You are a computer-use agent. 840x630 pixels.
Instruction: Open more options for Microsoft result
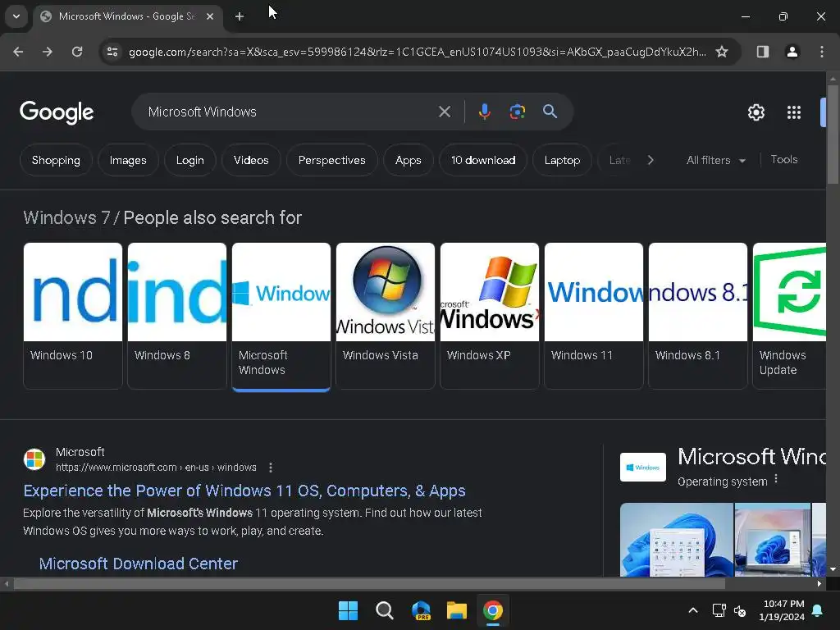(271, 468)
